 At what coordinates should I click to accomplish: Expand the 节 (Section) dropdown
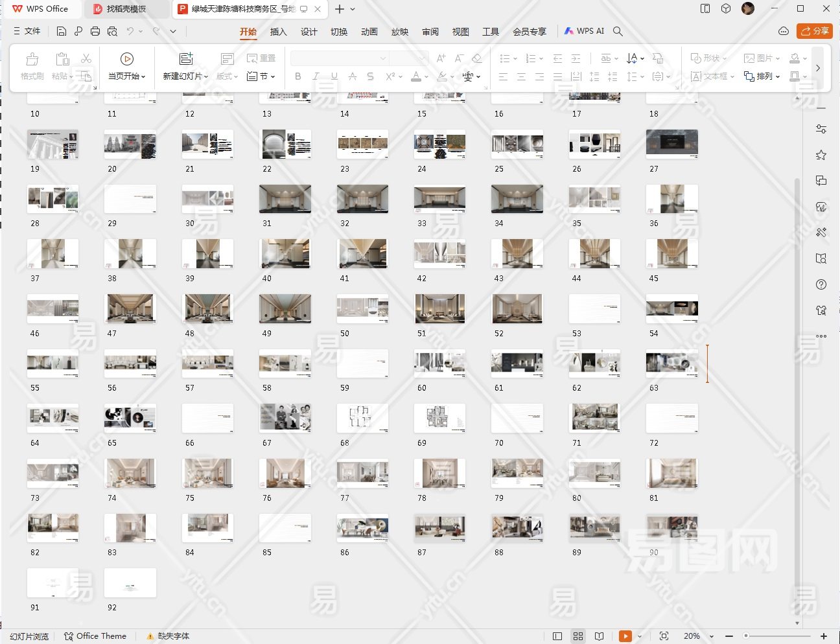(262, 76)
